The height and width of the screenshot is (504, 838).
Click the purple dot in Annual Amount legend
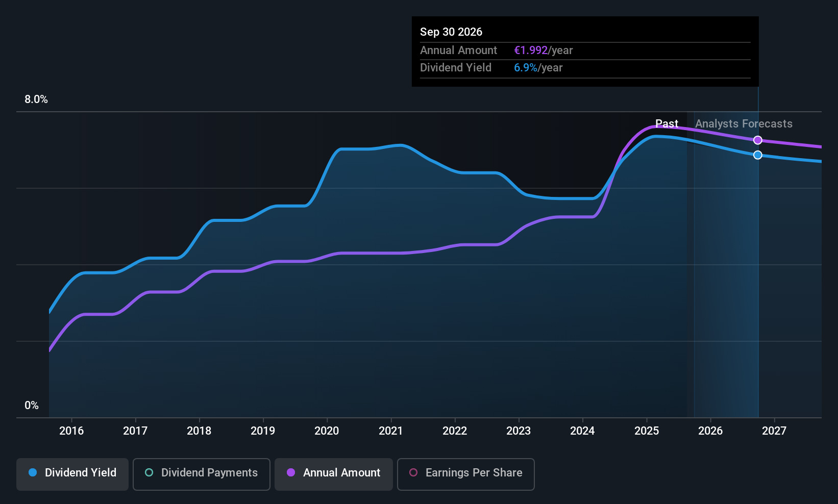(291, 472)
